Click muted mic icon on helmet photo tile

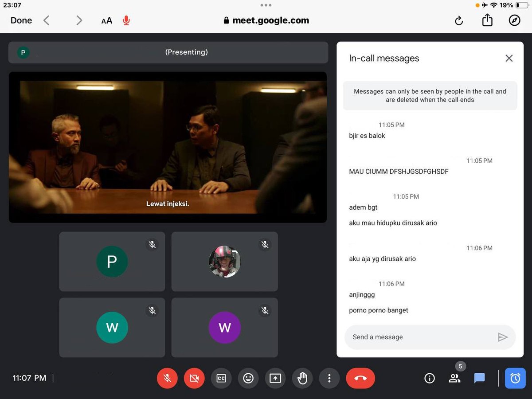pyautogui.click(x=265, y=244)
